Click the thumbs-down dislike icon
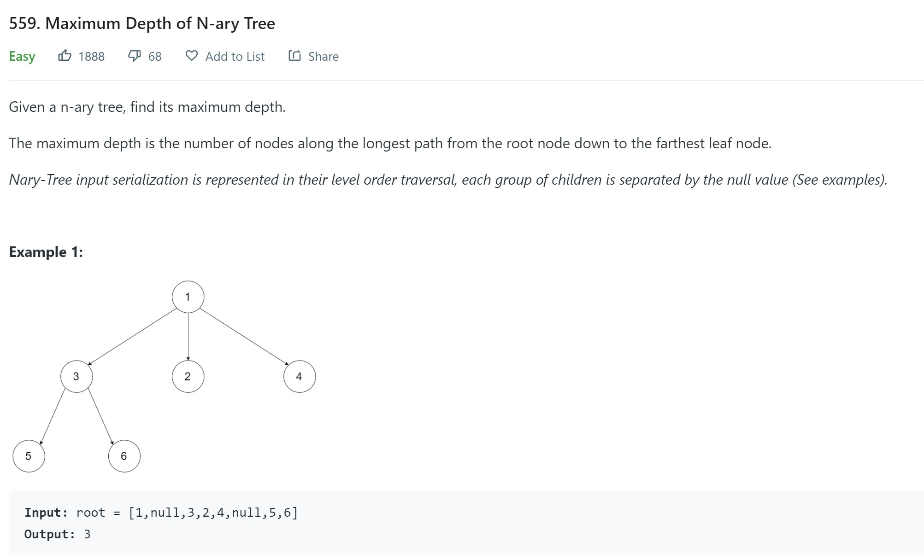Image resolution: width=924 pixels, height=560 pixels. (134, 56)
